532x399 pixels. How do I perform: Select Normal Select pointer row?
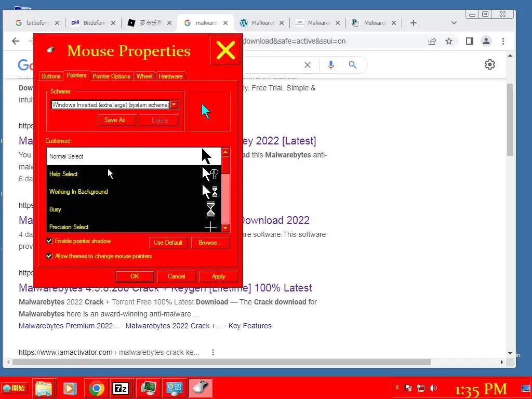tap(134, 156)
